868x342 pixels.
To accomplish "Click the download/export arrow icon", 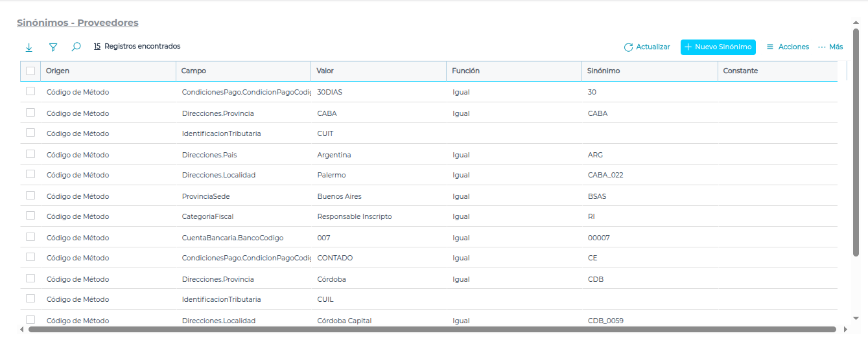I will (29, 47).
